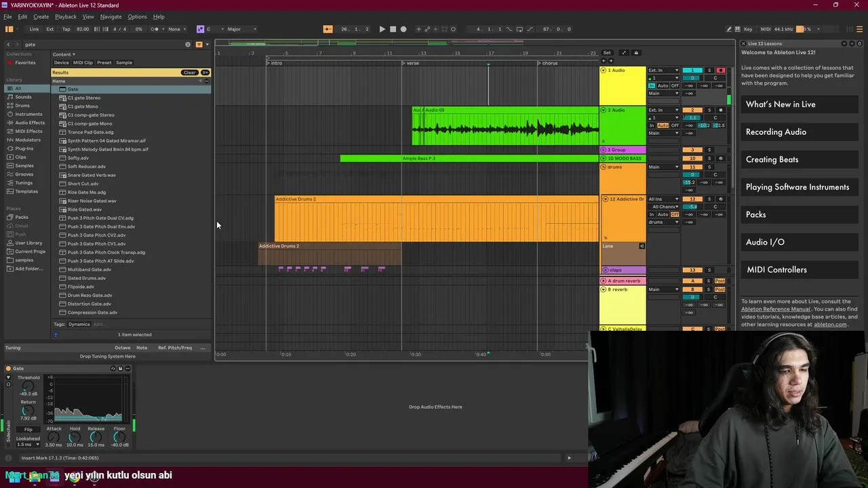Open the Content filter dropdown
Screen dimensions: 868x488
(x=64, y=54)
